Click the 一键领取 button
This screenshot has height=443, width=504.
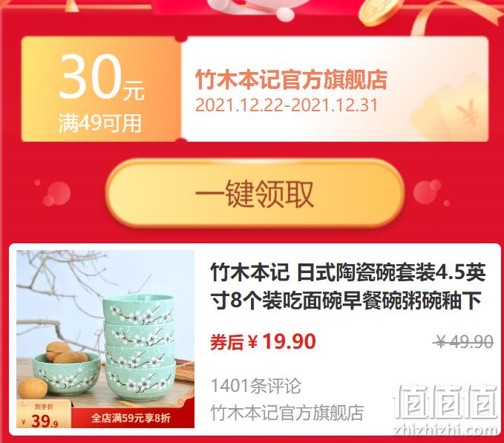pos(255,194)
